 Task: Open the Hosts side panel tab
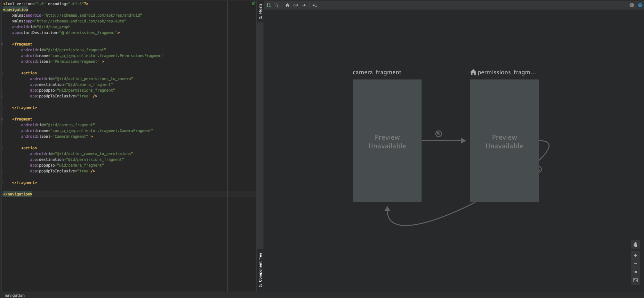coord(260,11)
